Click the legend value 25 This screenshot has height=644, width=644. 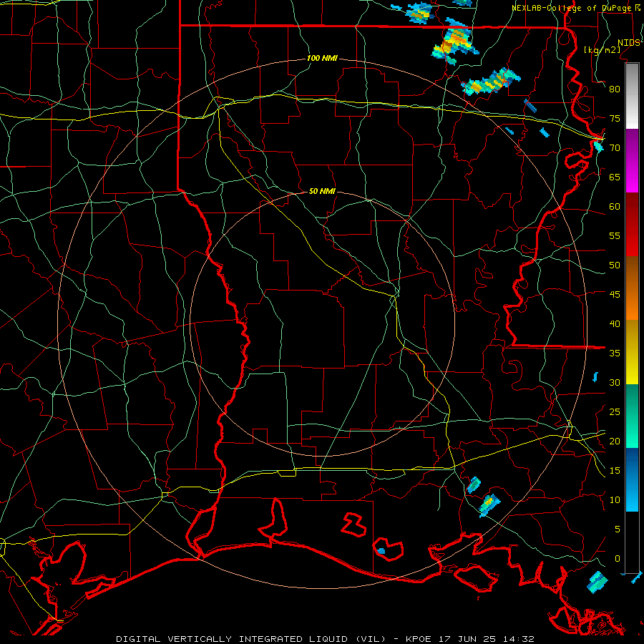(615, 412)
